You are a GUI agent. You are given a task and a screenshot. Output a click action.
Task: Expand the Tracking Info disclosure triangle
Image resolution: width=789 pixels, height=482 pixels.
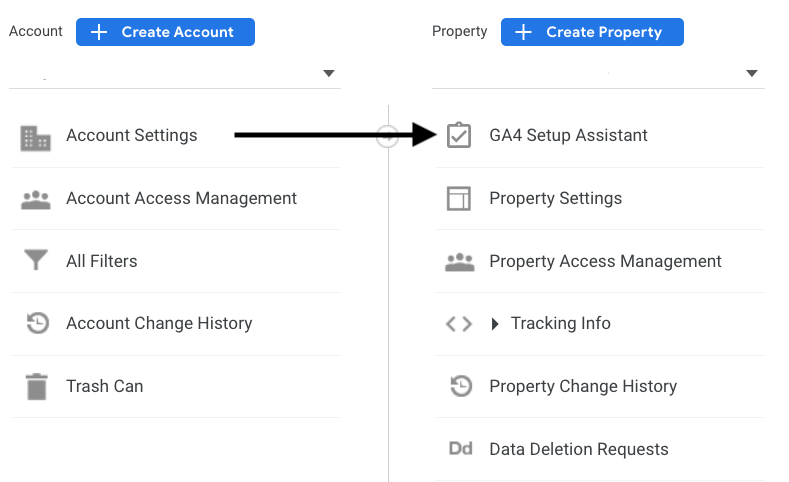[x=495, y=324]
